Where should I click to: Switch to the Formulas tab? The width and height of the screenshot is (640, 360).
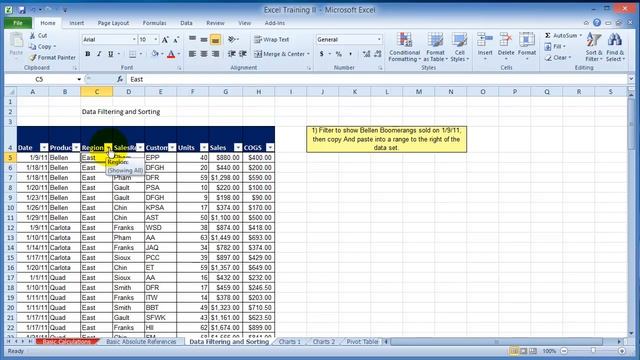[154, 23]
